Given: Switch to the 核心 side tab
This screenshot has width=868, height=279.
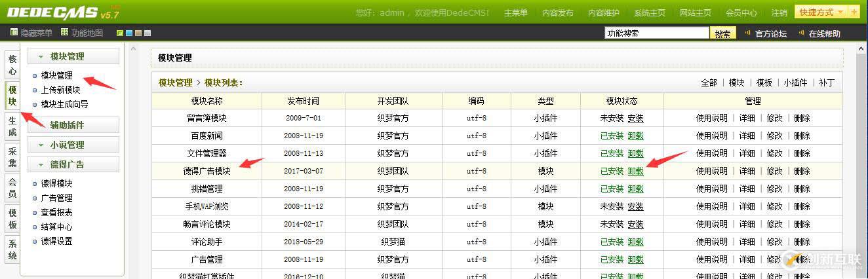Looking at the screenshot, I should coord(12,64).
